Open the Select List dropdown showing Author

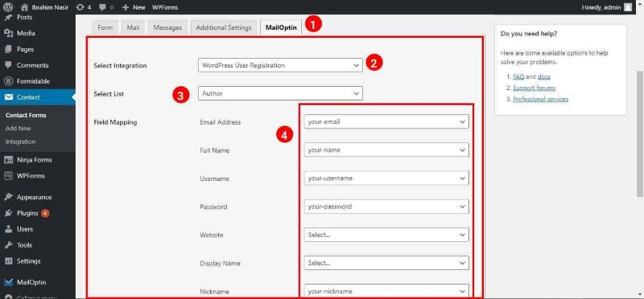280,93
